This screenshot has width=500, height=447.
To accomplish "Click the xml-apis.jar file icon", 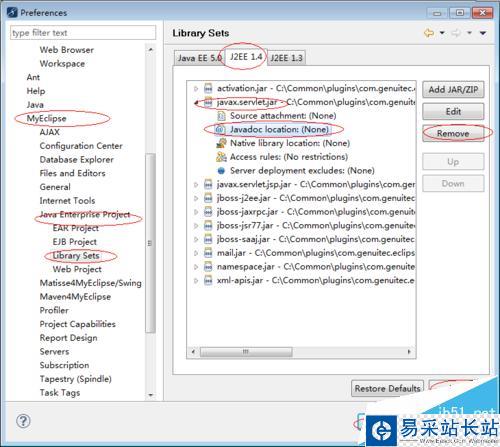I will 208,281.
